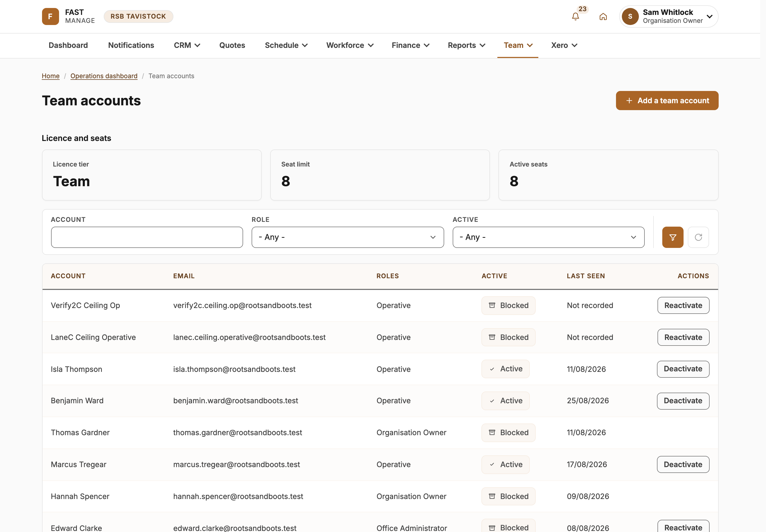
Task: Expand the Workforce menu
Action: tap(350, 45)
